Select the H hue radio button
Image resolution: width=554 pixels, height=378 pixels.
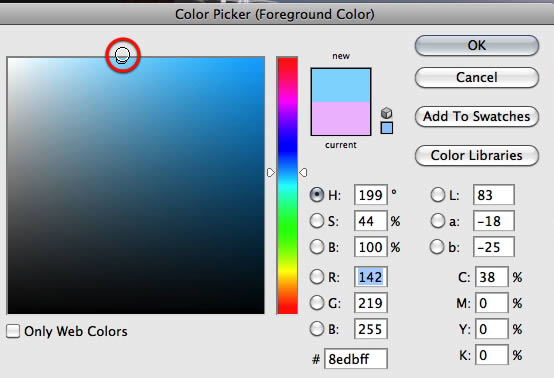tap(317, 195)
